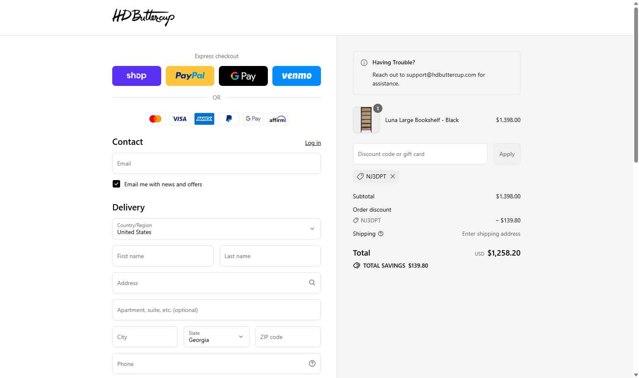Click the Mastercard payment icon
The image size is (639, 378).
coord(155,119)
